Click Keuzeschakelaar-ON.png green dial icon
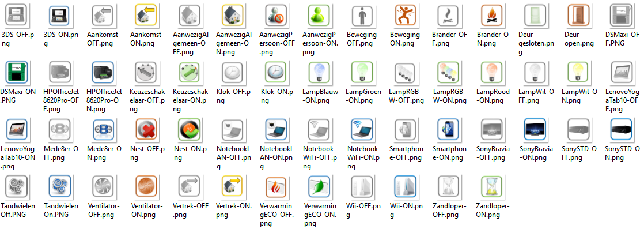 [x=190, y=72]
